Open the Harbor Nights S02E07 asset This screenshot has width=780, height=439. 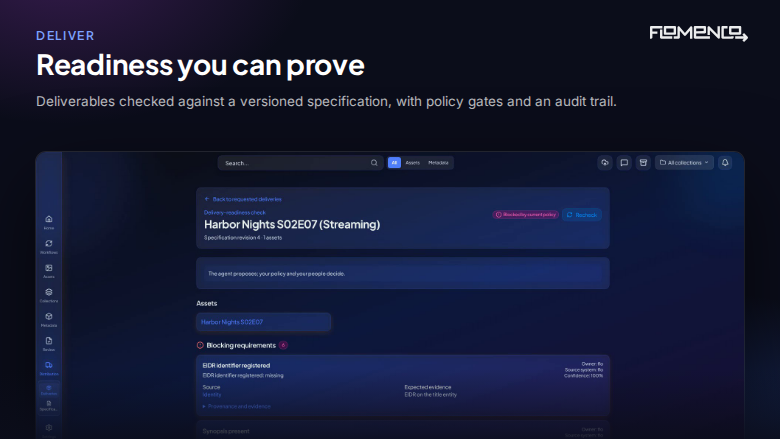pyautogui.click(x=263, y=322)
